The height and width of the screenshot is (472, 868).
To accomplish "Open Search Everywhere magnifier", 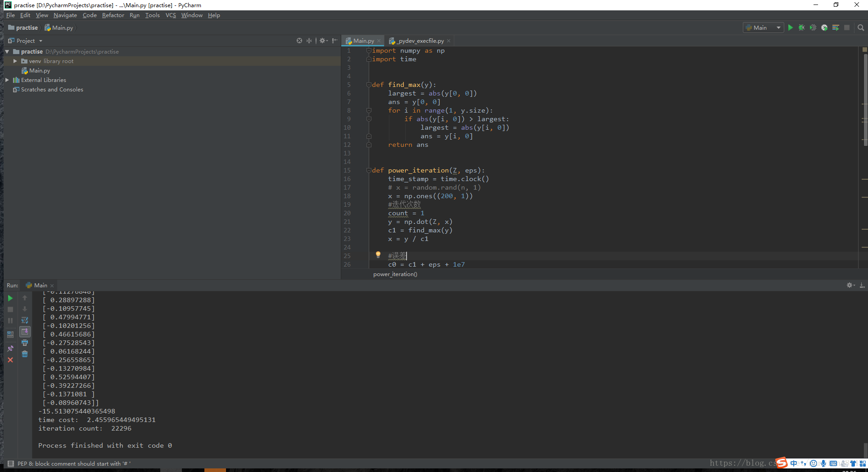I will [x=861, y=28].
